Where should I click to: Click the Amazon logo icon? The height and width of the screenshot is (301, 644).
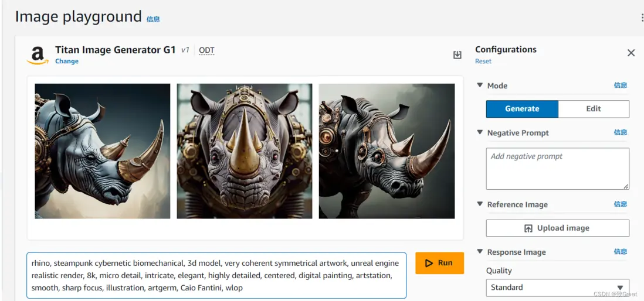[x=38, y=55]
